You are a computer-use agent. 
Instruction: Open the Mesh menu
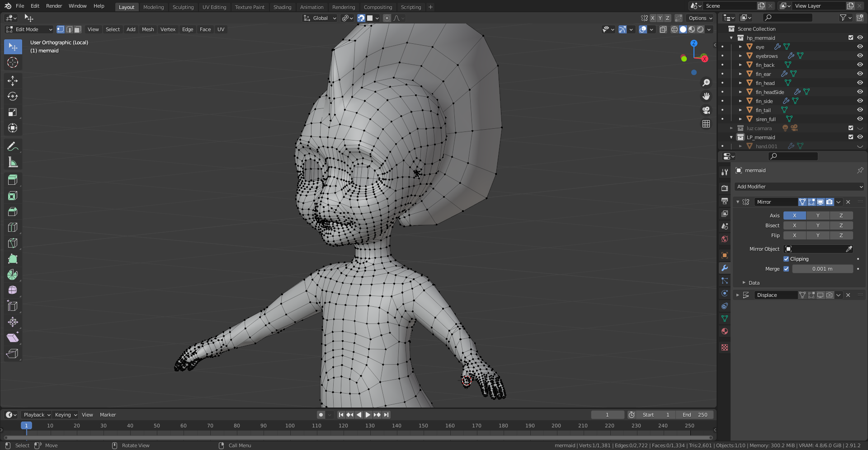(148, 29)
